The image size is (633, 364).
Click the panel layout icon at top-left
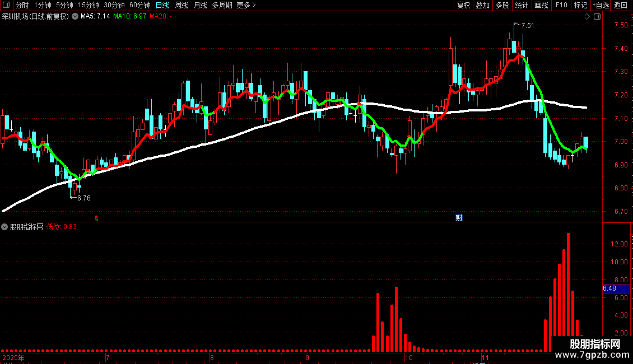(x=6, y=5)
